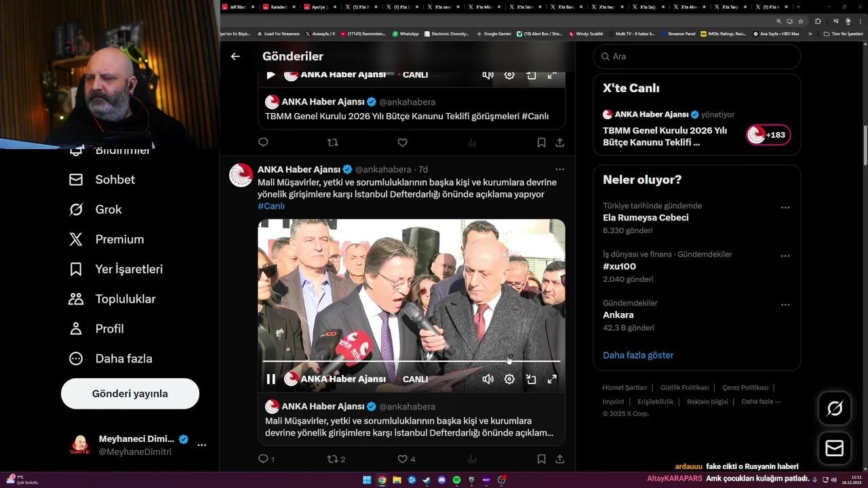
Task: Open the Windows Start menu
Action: click(x=367, y=480)
